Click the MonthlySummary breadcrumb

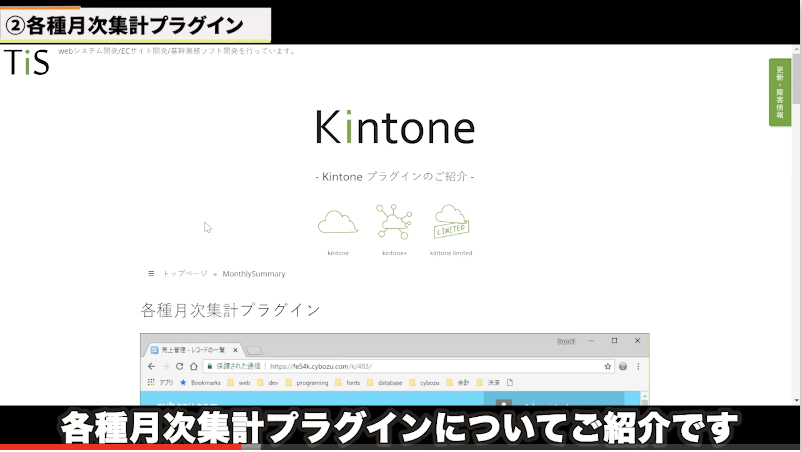(253, 273)
